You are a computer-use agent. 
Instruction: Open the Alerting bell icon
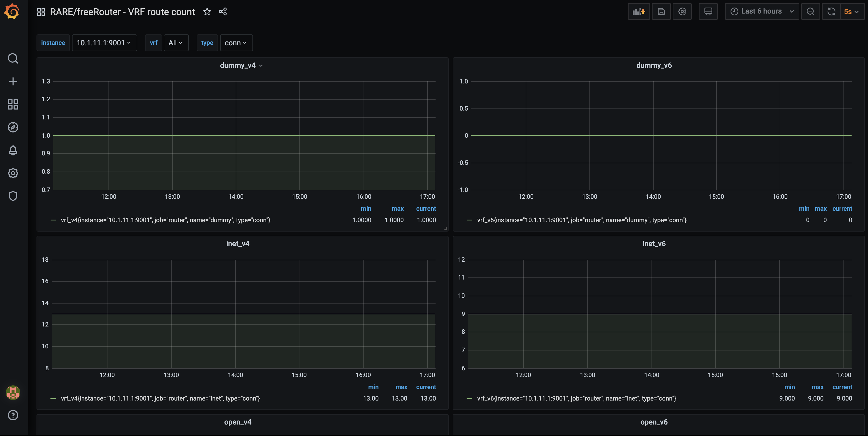13,150
